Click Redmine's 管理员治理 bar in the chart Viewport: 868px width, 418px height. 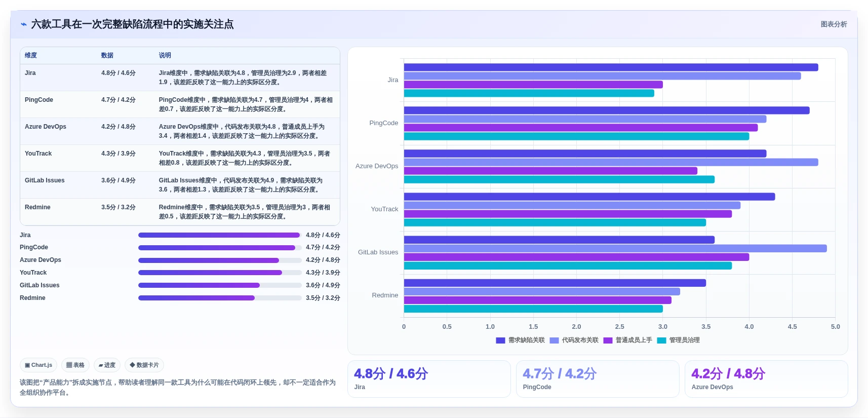coord(533,309)
